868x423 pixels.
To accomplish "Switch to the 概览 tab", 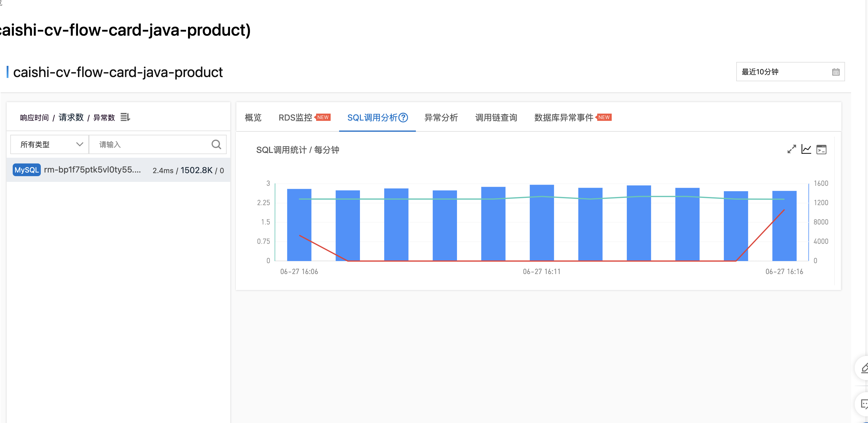I will tap(253, 118).
